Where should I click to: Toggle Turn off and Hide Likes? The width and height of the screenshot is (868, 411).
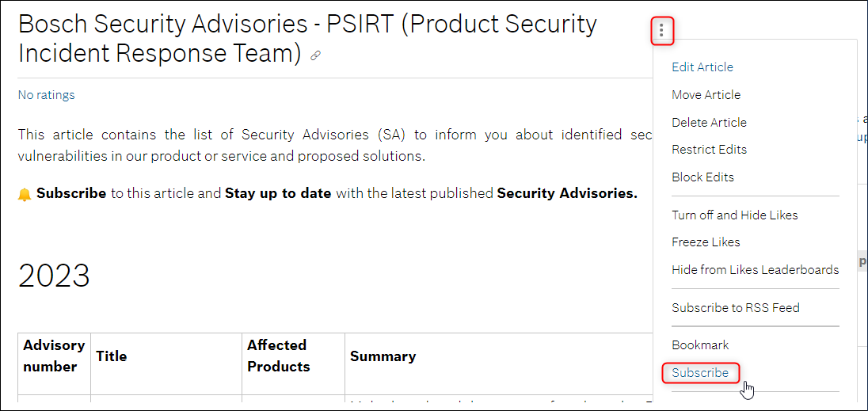(735, 215)
